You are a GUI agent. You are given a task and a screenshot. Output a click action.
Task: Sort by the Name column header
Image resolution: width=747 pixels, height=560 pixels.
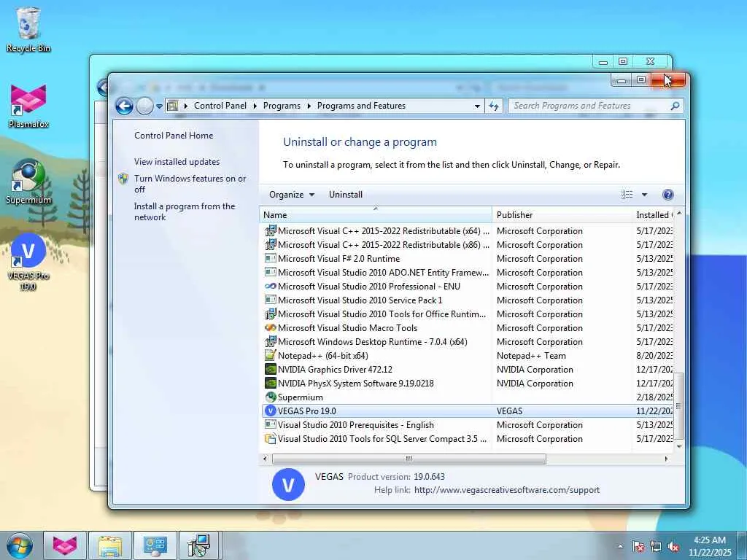pyautogui.click(x=376, y=215)
